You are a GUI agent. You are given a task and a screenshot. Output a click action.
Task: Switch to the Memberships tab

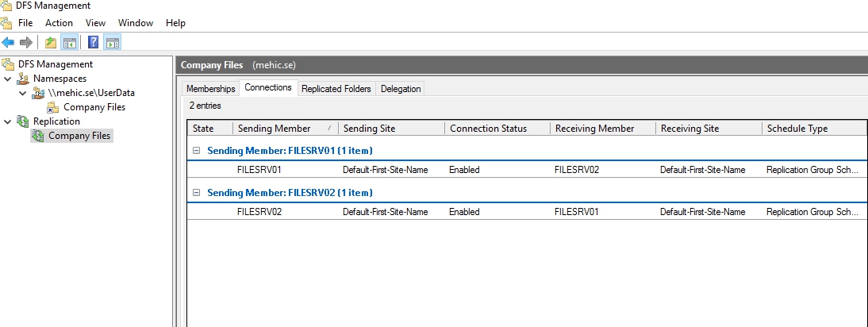[210, 89]
